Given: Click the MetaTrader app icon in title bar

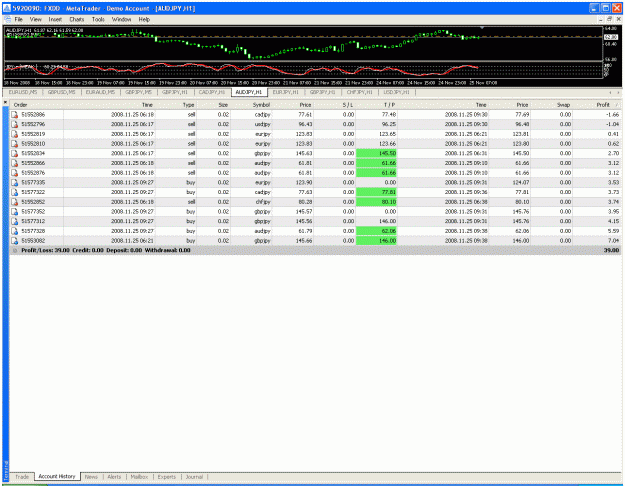Looking at the screenshot, I should pos(6,8).
